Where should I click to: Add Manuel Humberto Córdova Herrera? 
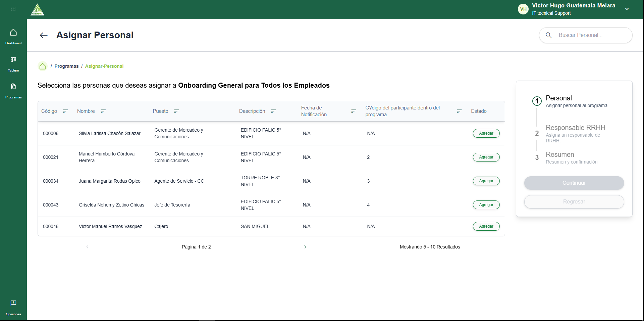(486, 157)
